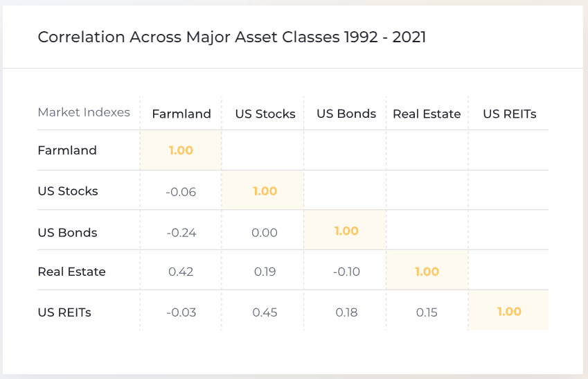Click the -0.10 Real Estate–US Bonds value

tap(346, 272)
